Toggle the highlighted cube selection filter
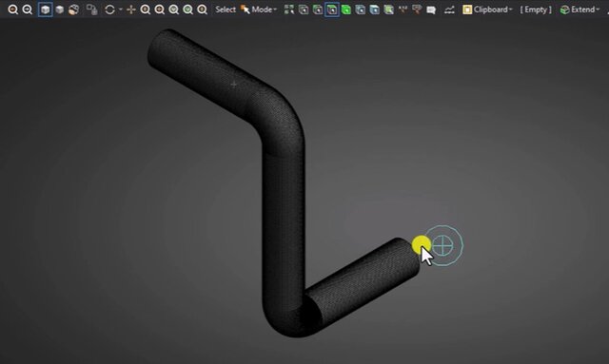Viewport: 609px width, 364px height. (332, 10)
